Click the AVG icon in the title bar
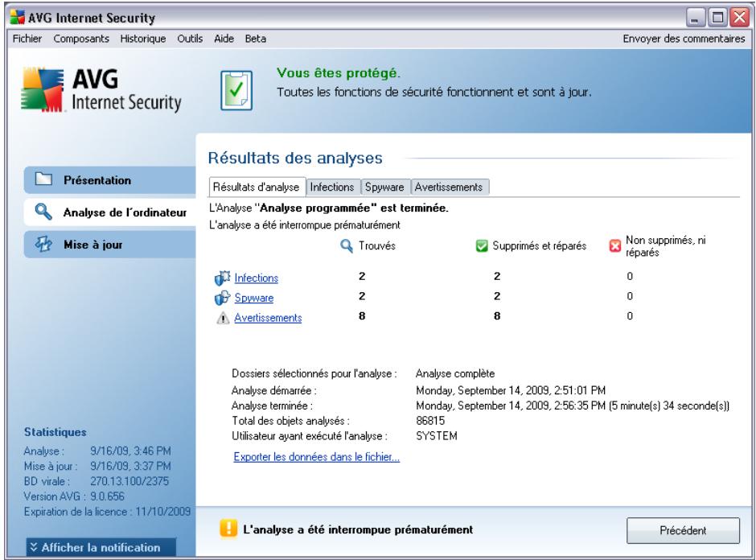 click(x=18, y=18)
